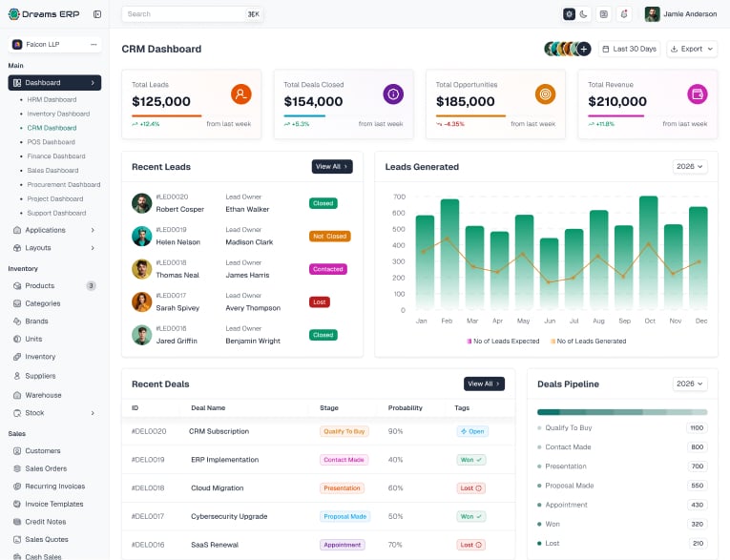730x560 pixels.
Task: Add a team member with the plus icon
Action: pos(583,49)
